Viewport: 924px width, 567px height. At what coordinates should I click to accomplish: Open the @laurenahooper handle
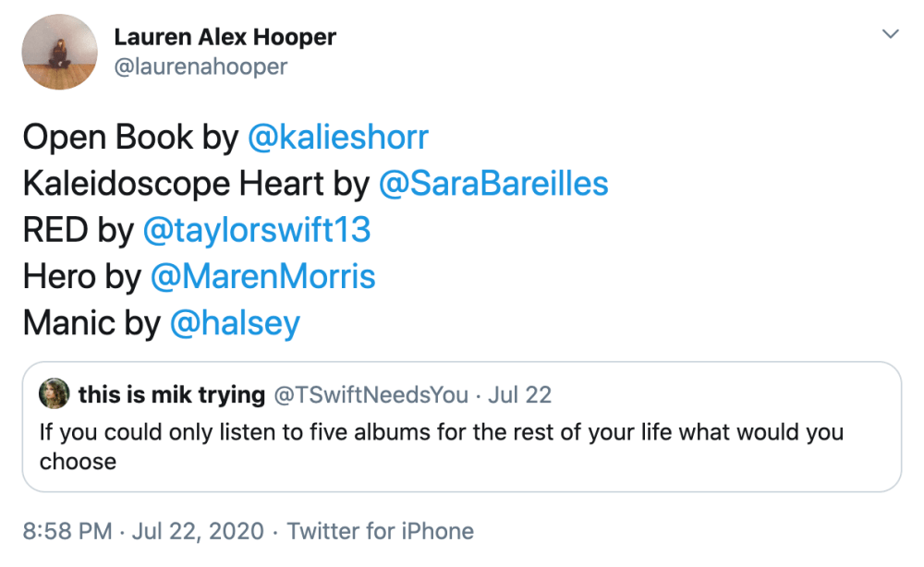tap(200, 66)
